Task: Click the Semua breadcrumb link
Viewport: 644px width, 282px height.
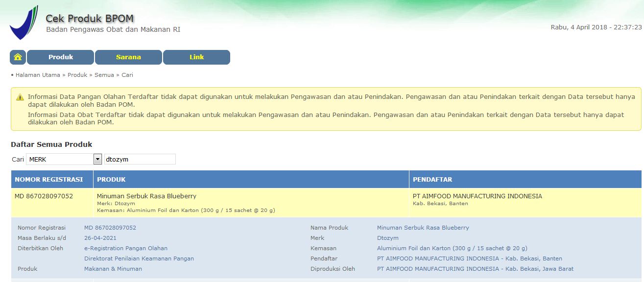Action: (x=104, y=75)
